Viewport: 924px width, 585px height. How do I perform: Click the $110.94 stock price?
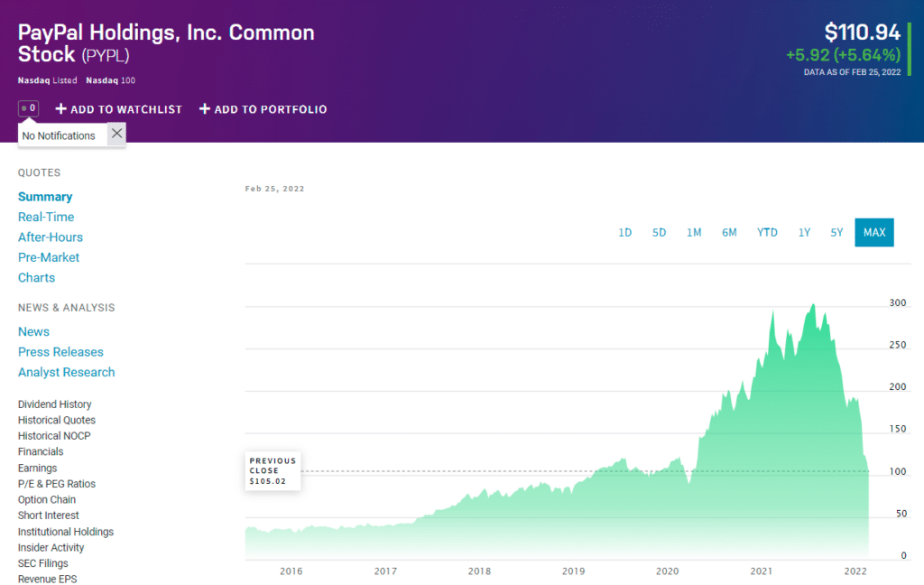click(x=862, y=32)
